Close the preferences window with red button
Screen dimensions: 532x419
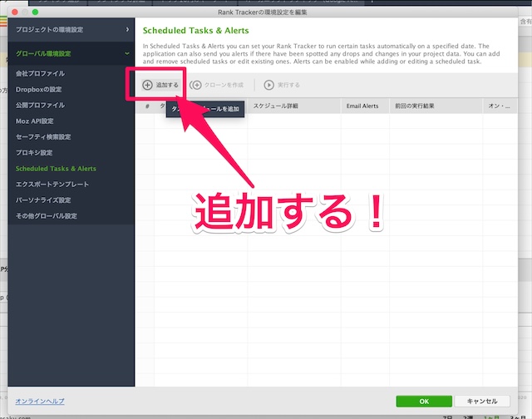click(15, 12)
